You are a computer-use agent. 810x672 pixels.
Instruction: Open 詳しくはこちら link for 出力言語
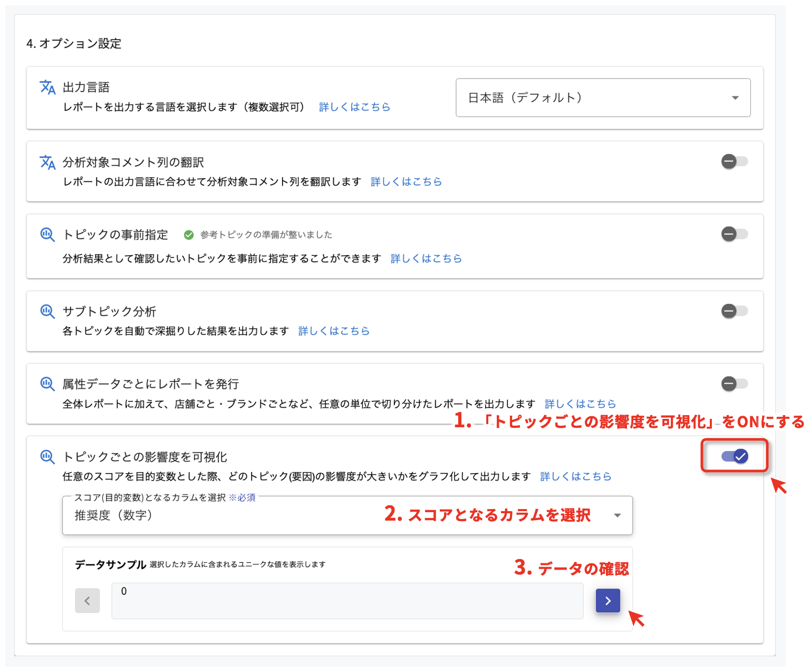tap(354, 107)
